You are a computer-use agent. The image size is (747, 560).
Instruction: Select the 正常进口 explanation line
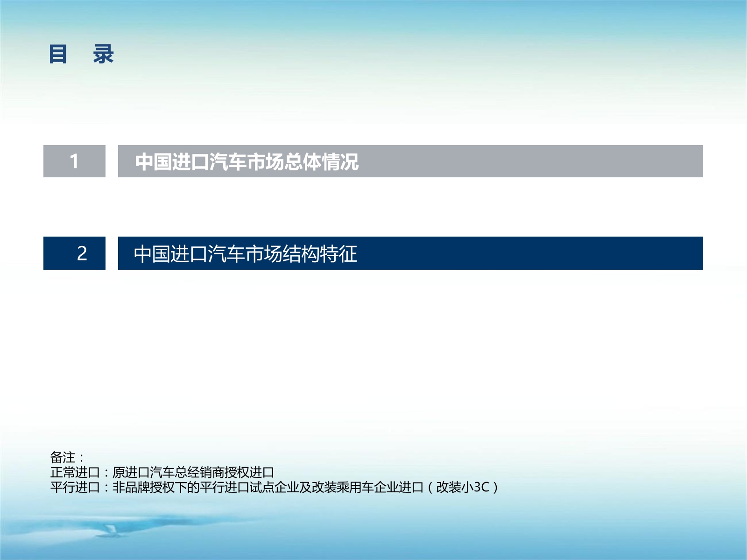coord(162,473)
